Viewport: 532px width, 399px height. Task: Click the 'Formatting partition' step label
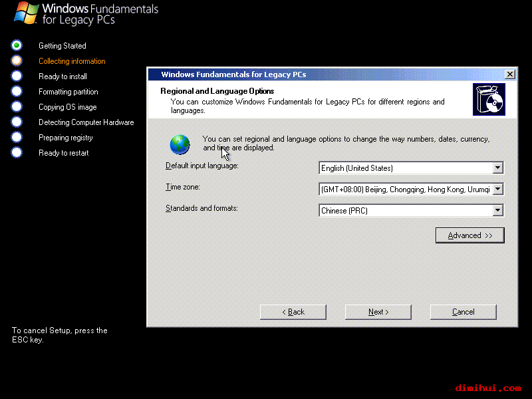(x=68, y=92)
